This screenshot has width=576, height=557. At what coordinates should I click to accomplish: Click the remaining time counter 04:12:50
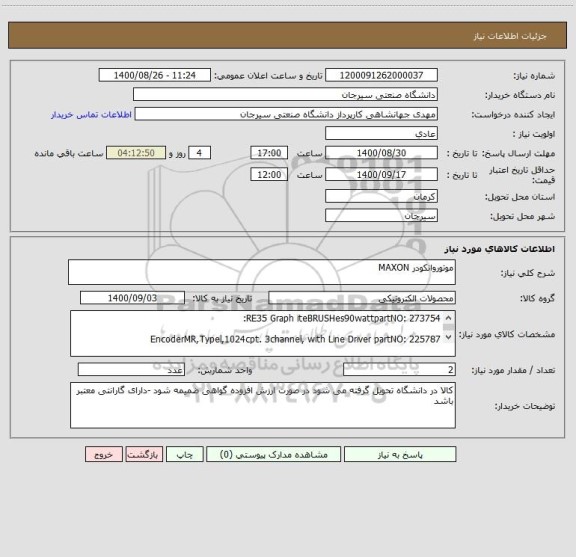(136, 153)
